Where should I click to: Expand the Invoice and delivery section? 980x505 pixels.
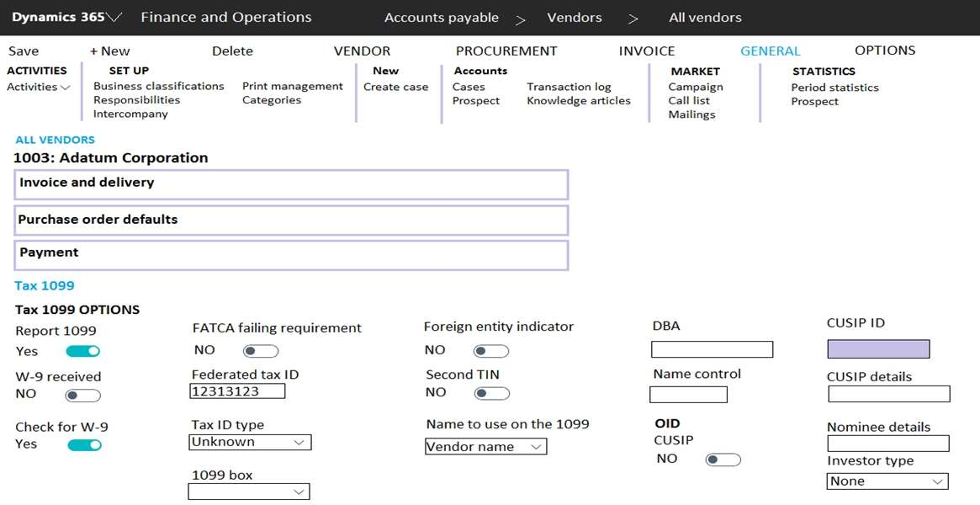291,183
